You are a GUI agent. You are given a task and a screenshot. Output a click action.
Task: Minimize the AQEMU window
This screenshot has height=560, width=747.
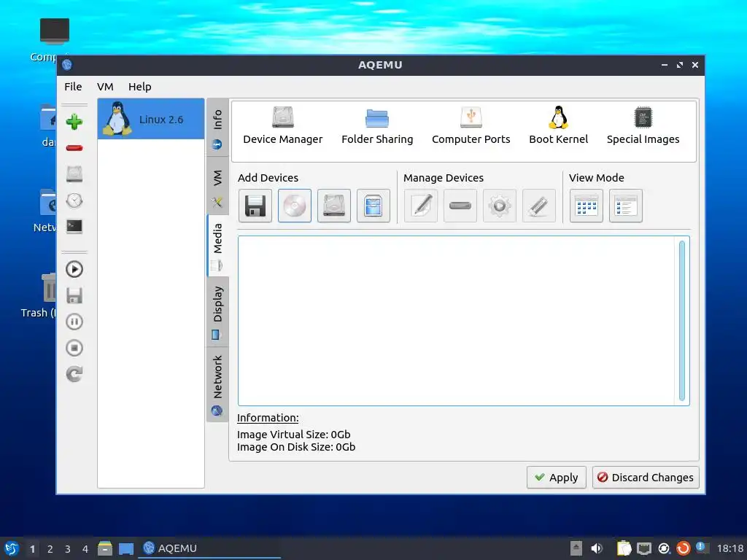(x=665, y=65)
